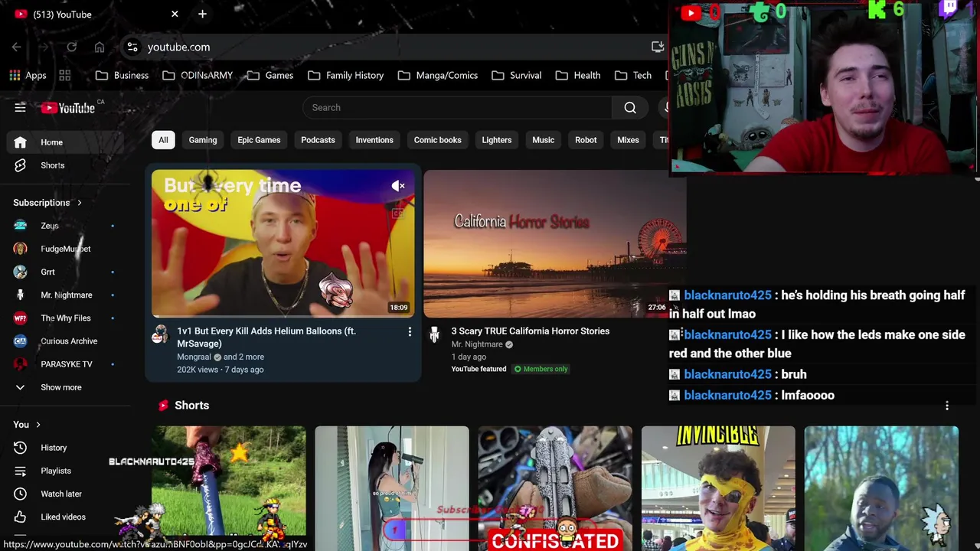
Task: Open the Games bookmarks folder
Action: click(270, 75)
